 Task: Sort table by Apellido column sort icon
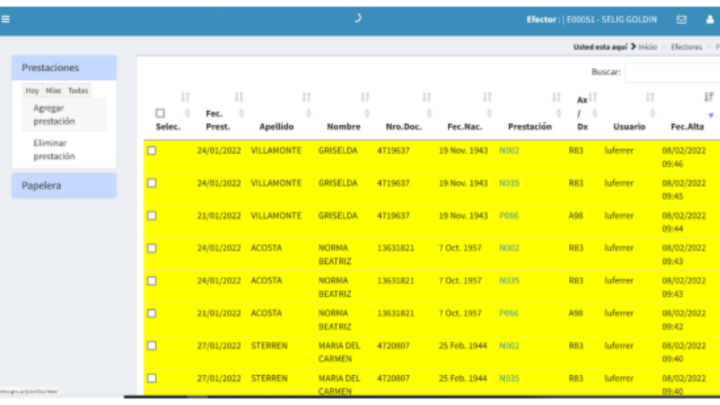[x=306, y=97]
